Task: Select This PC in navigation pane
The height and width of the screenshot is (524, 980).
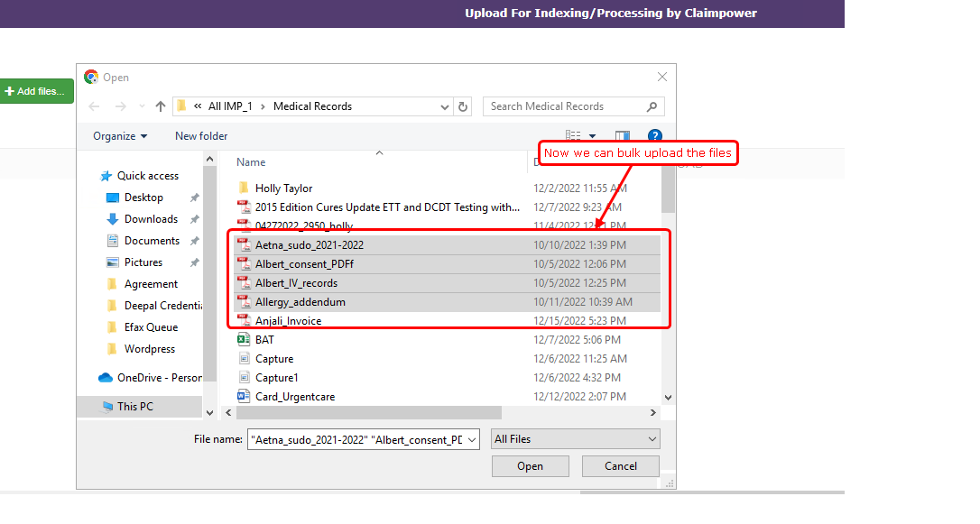Action: (134, 407)
